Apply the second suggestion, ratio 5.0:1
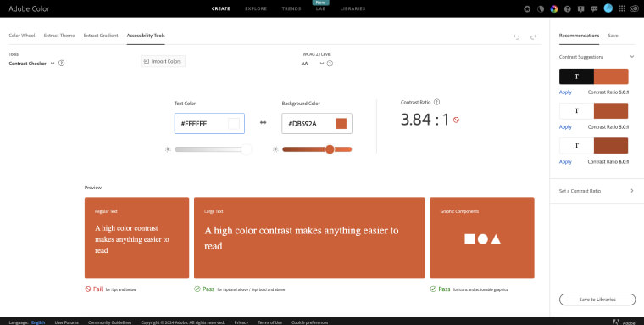 point(565,127)
